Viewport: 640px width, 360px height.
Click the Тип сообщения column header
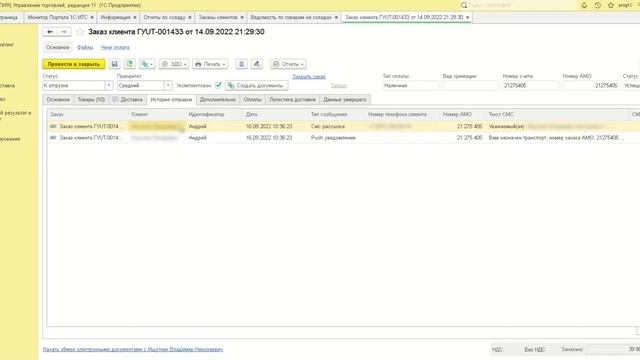click(x=337, y=114)
